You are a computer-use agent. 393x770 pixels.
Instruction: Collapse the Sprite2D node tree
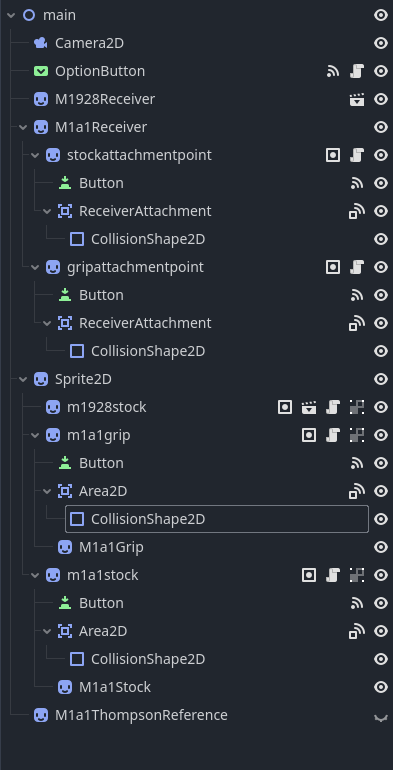(x=23, y=379)
